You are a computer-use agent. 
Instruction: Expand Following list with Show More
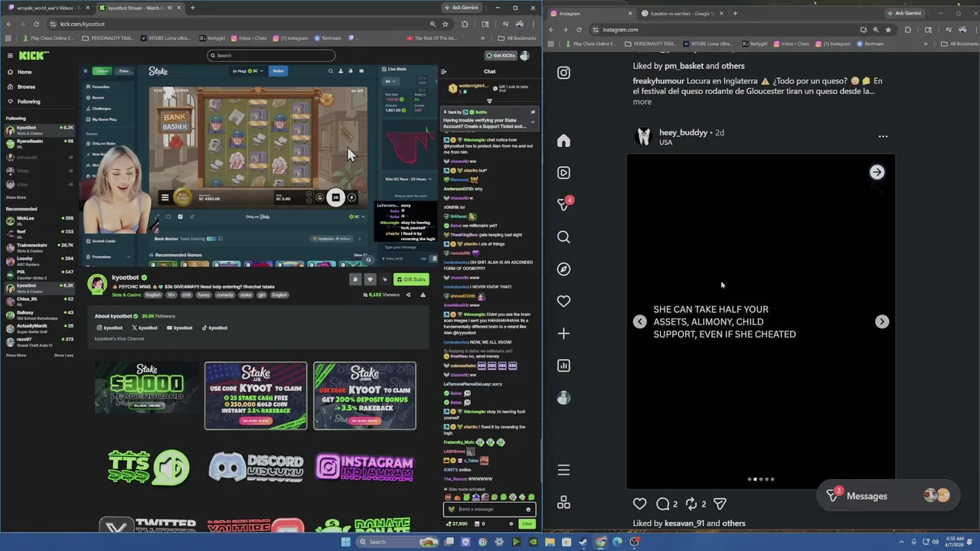coord(15,197)
